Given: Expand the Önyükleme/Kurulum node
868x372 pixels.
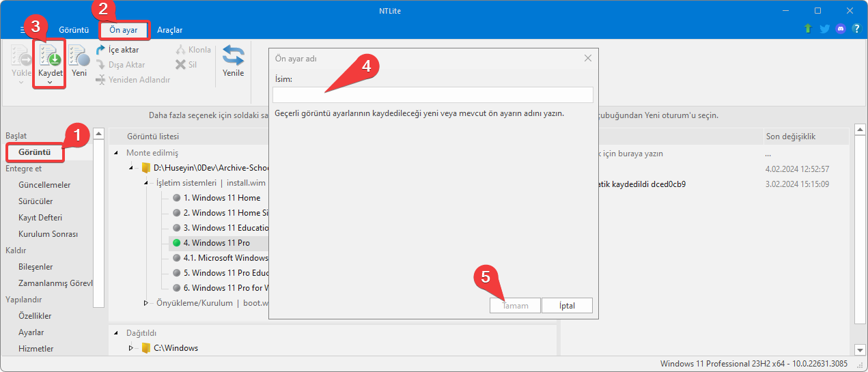Looking at the screenshot, I should coord(145,303).
